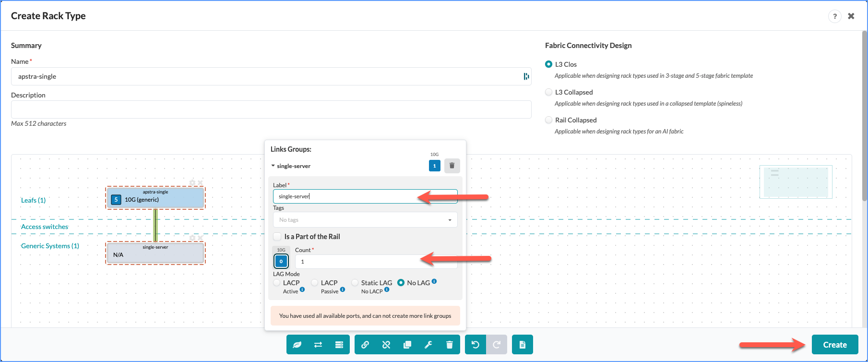This screenshot has height=362, width=868.
Task: Click the unlink broken chain icon
Action: (x=386, y=345)
